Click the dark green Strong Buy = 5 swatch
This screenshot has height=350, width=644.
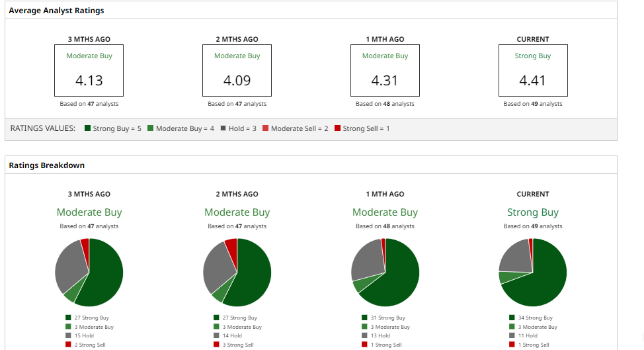pos(87,128)
